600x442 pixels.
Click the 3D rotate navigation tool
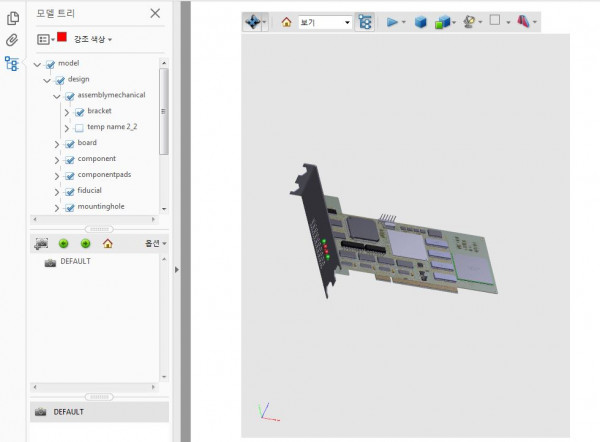point(254,21)
